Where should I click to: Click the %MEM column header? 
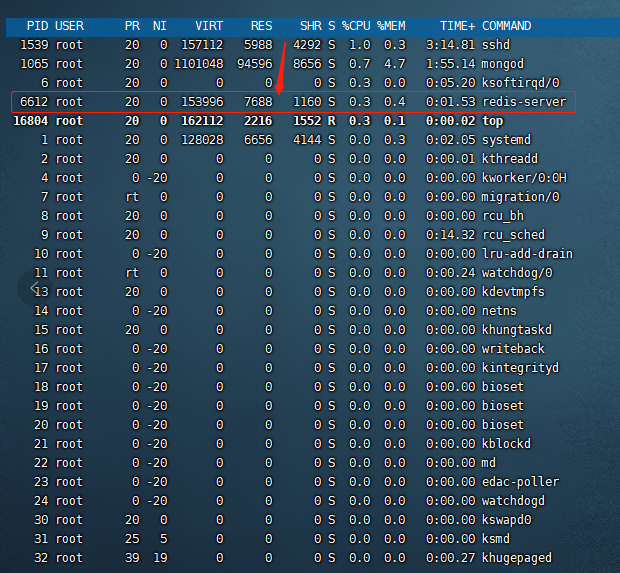tap(391, 26)
